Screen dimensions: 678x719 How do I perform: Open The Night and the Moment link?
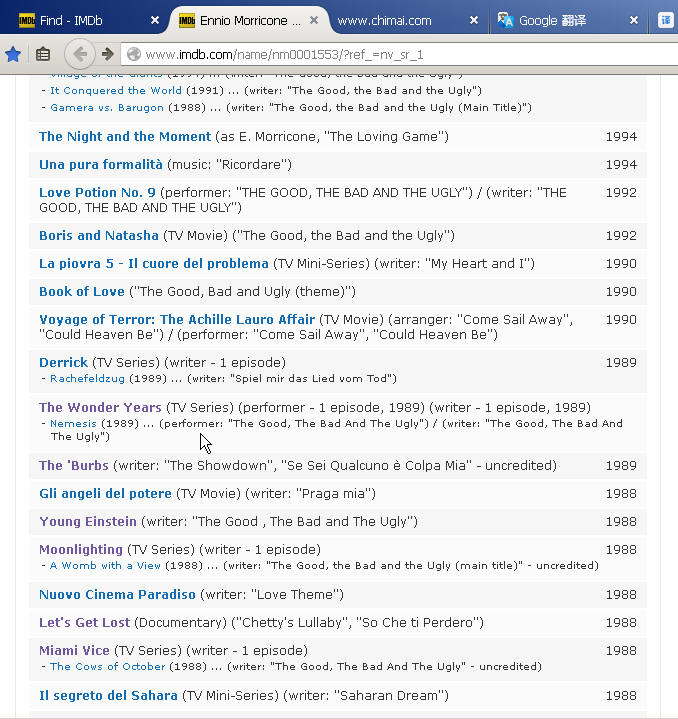click(x=125, y=137)
